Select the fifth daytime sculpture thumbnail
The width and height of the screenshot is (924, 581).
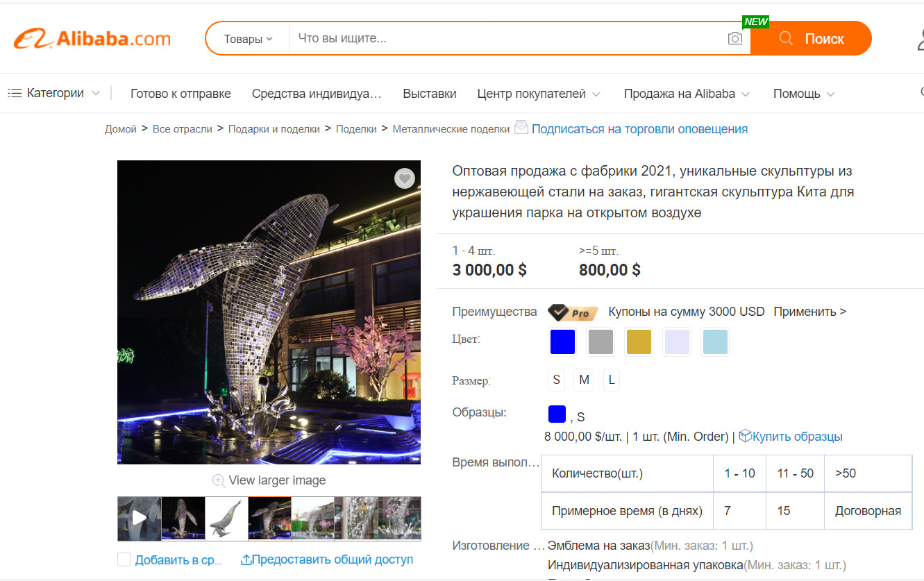click(x=312, y=519)
